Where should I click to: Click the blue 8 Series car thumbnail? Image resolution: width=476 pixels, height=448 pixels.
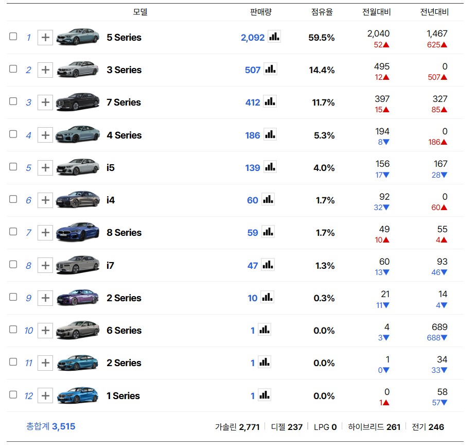78,232
